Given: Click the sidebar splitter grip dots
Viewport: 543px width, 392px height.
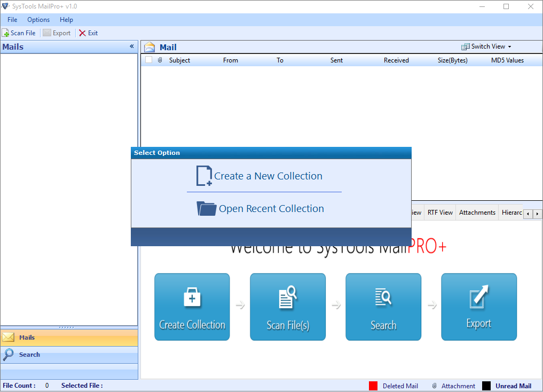Looking at the screenshot, I should (x=67, y=327).
